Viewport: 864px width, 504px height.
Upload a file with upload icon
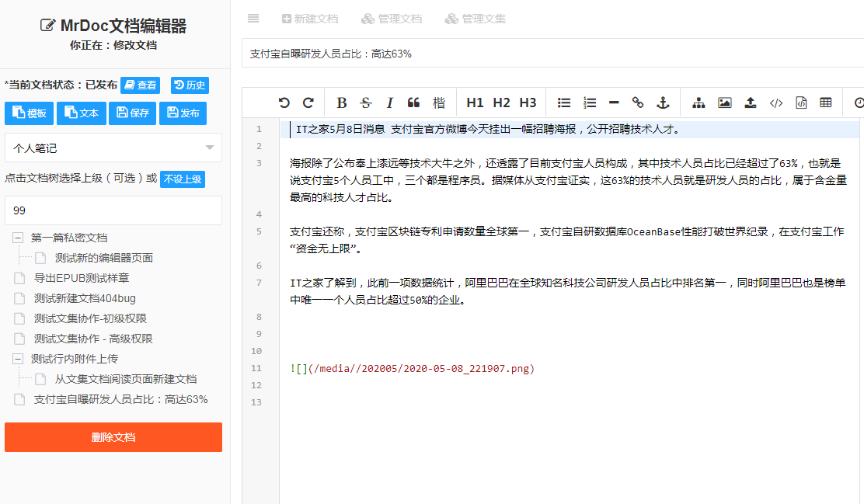coord(750,103)
